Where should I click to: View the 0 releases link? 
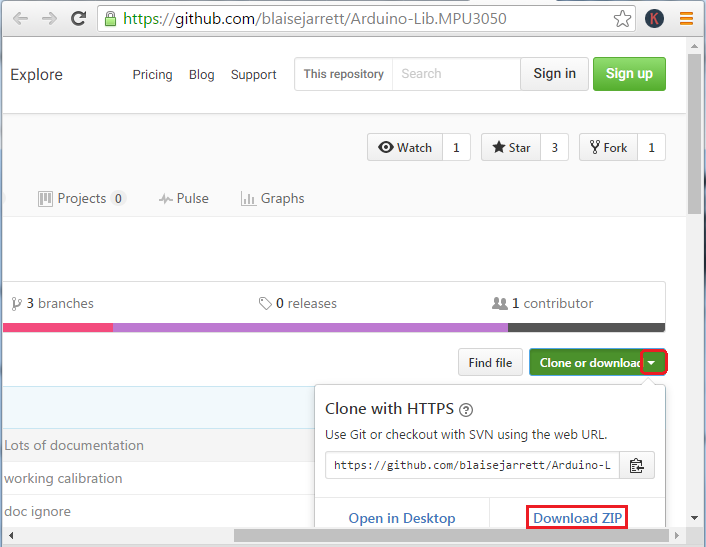tap(298, 303)
